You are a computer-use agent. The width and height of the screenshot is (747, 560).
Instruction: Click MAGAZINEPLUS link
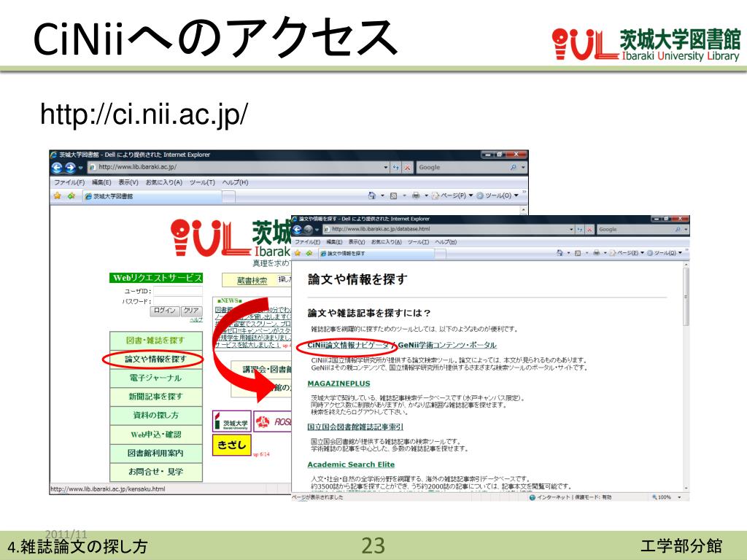click(x=338, y=384)
